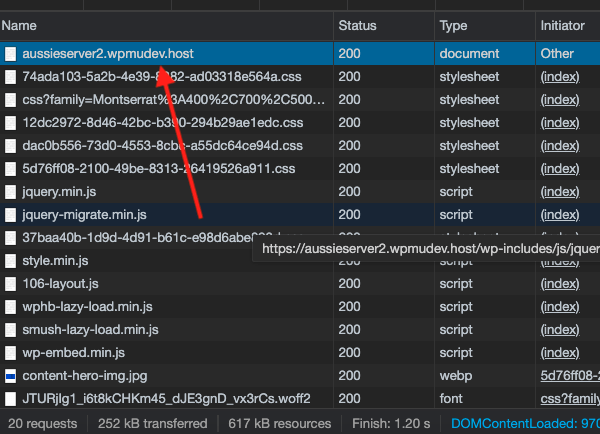Image resolution: width=600 pixels, height=434 pixels.
Task: Click the file icon beside JTURjIg1 woff2
Action: (11, 399)
